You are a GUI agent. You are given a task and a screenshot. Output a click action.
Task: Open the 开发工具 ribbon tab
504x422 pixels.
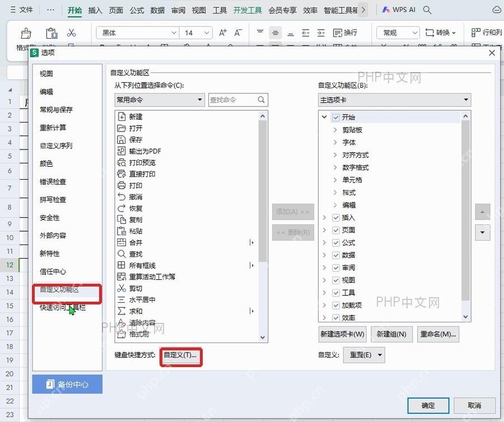click(247, 10)
